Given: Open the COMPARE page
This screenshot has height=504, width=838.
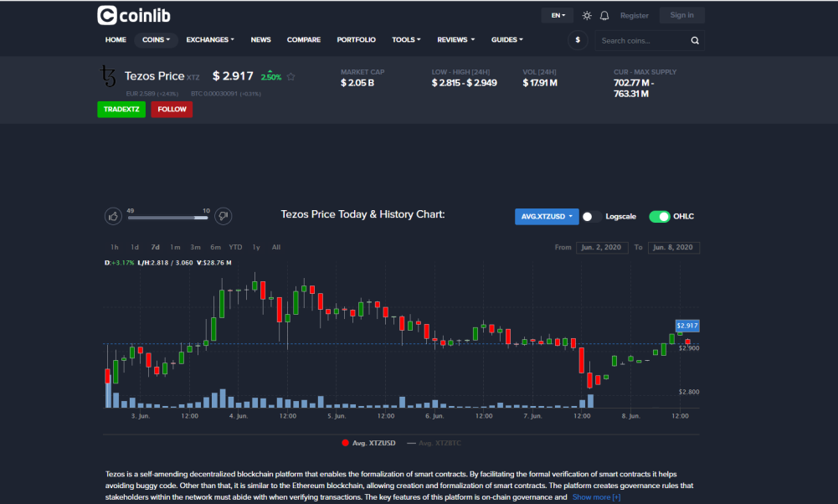Looking at the screenshot, I should coord(304,39).
